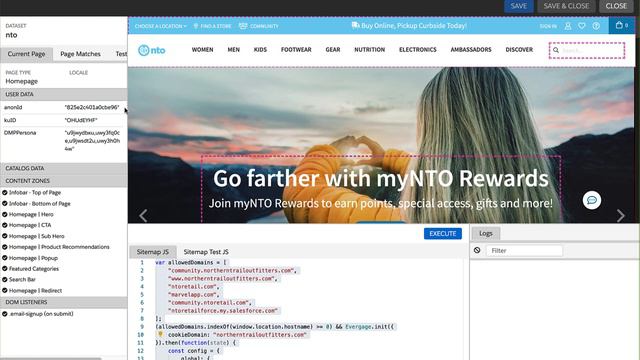Click the Sign In link

click(548, 26)
